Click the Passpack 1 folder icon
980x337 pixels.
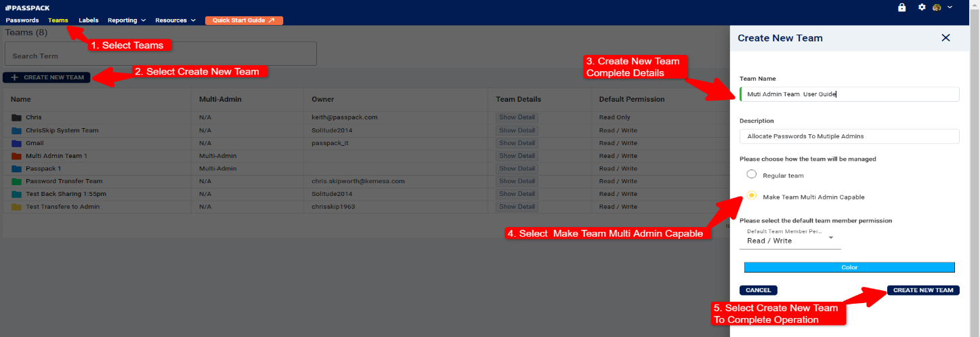pyautogui.click(x=16, y=168)
